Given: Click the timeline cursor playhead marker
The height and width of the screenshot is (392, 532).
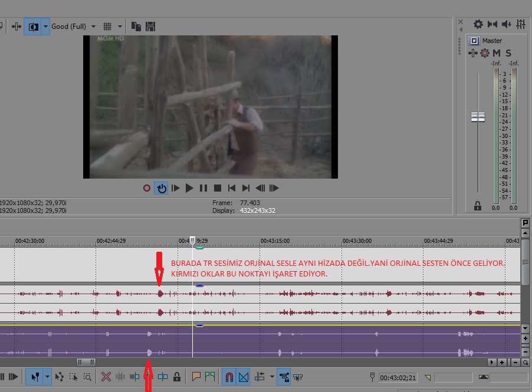Looking at the screenshot, I should [192, 241].
